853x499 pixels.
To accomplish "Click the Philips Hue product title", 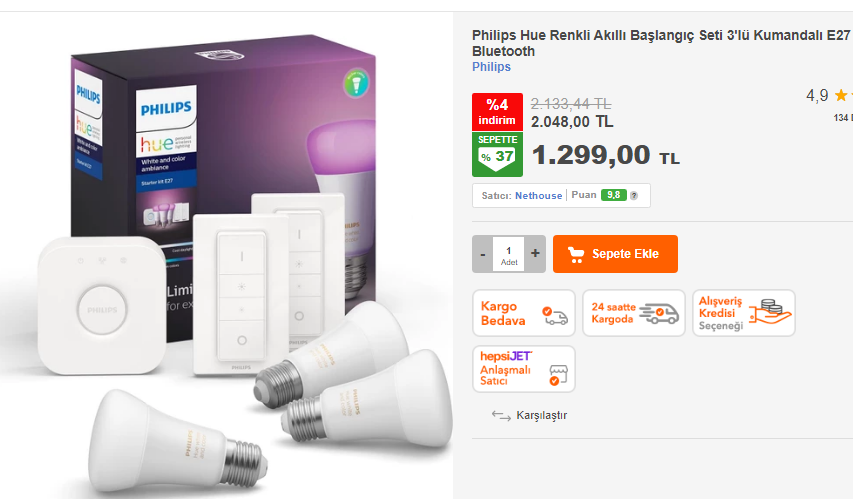I will tap(660, 43).
